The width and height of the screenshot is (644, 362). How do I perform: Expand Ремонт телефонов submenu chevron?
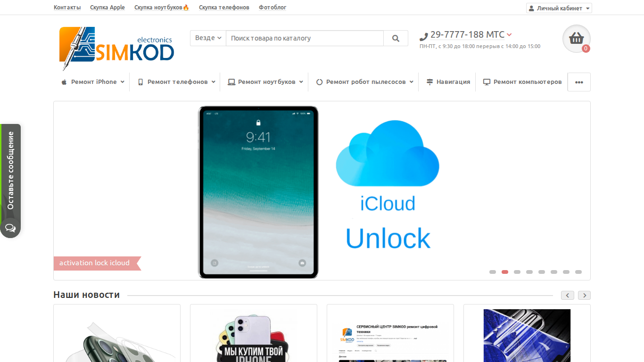(x=214, y=82)
